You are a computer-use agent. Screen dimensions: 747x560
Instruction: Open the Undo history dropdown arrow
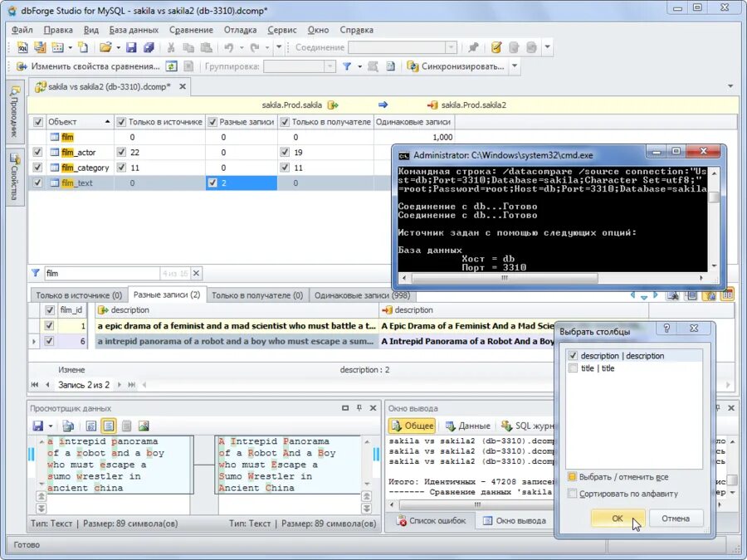241,47
